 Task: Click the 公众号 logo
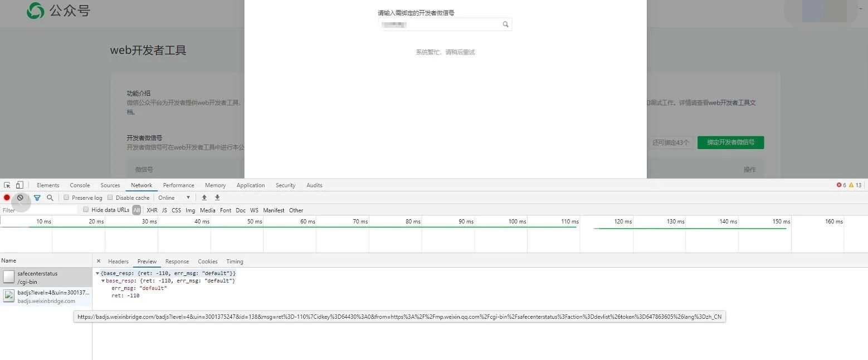pyautogui.click(x=58, y=11)
